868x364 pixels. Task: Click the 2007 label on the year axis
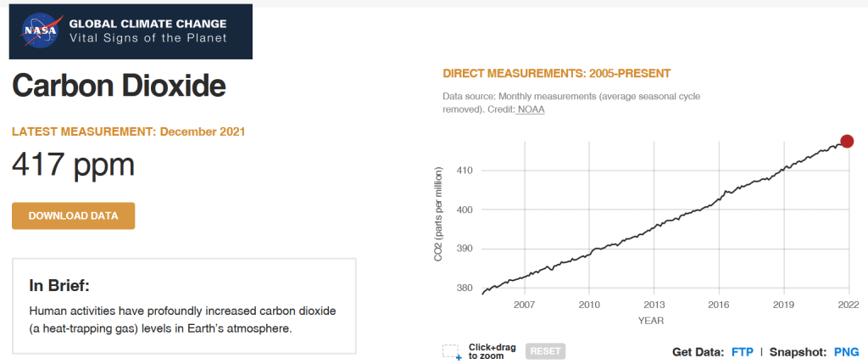click(524, 304)
